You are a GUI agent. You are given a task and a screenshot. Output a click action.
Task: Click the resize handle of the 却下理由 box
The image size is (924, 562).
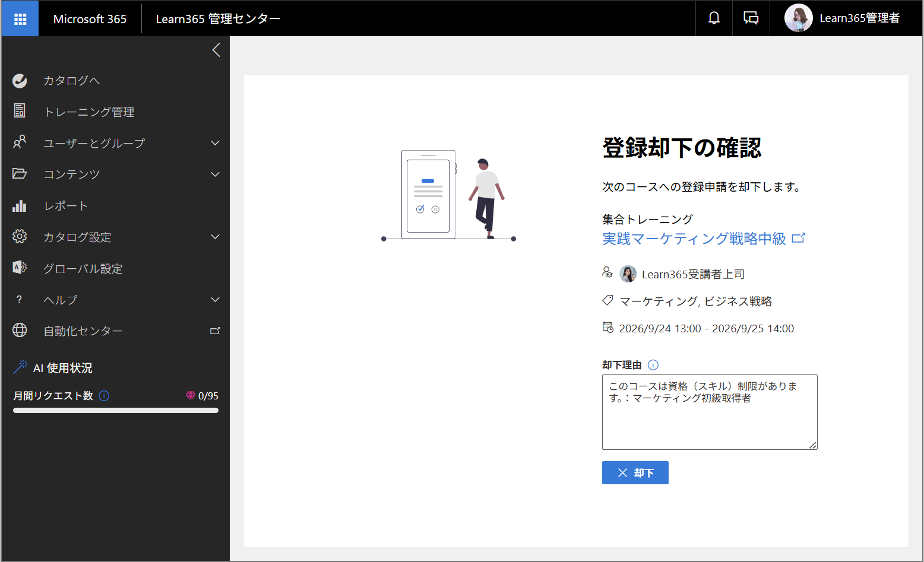coord(813,445)
